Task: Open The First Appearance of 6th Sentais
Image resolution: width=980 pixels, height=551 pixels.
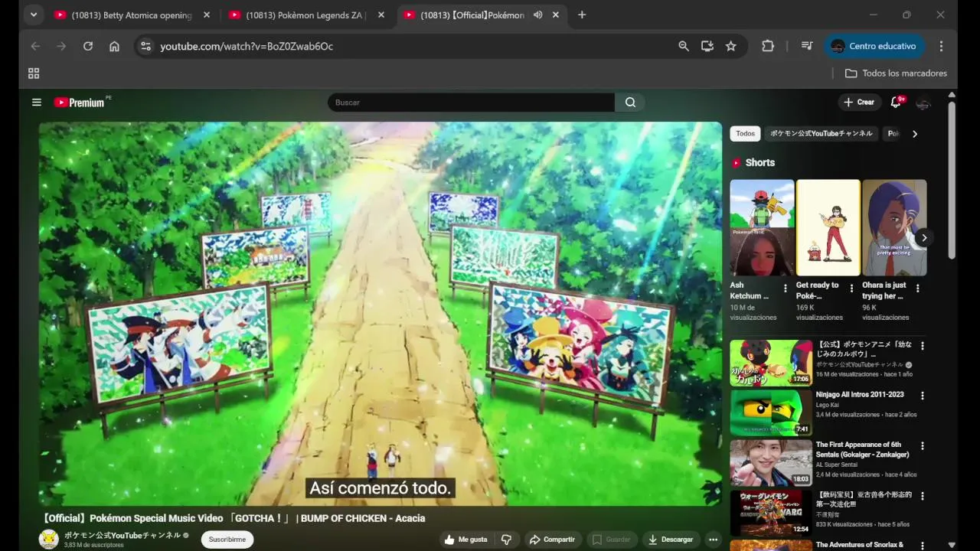Action: pyautogui.click(x=863, y=449)
